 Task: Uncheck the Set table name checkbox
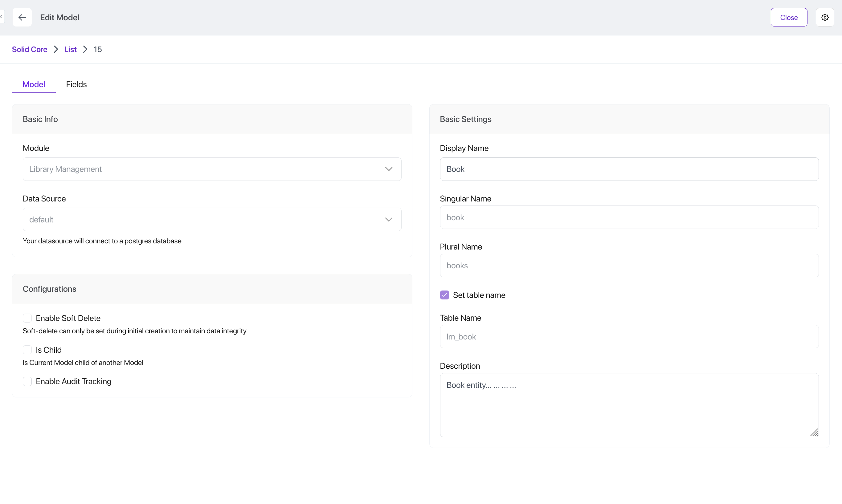tap(444, 295)
